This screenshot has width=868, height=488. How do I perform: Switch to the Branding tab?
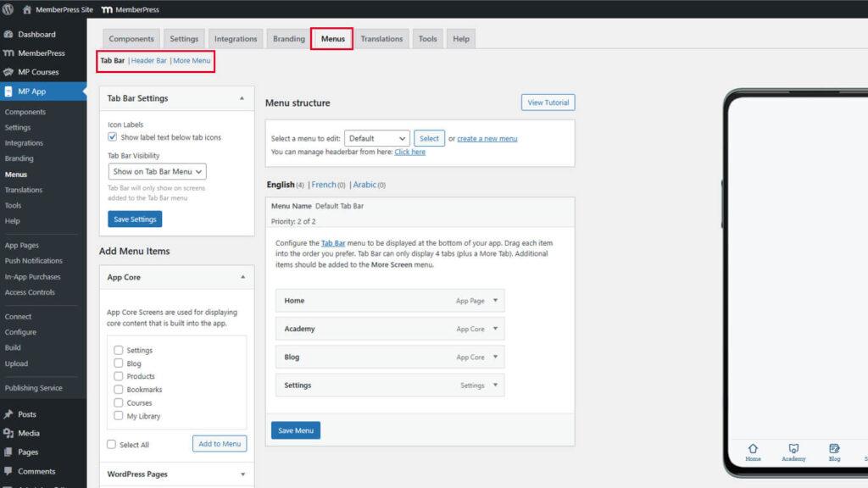tap(288, 39)
